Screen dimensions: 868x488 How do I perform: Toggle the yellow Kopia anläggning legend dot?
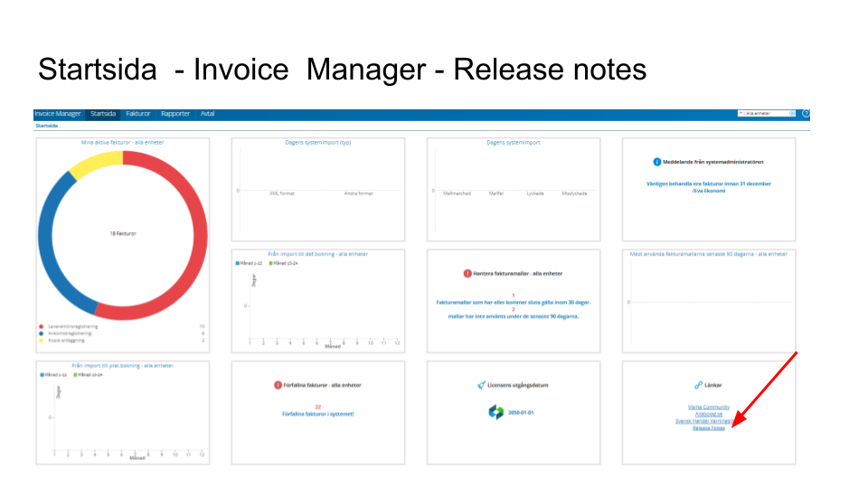(x=41, y=341)
